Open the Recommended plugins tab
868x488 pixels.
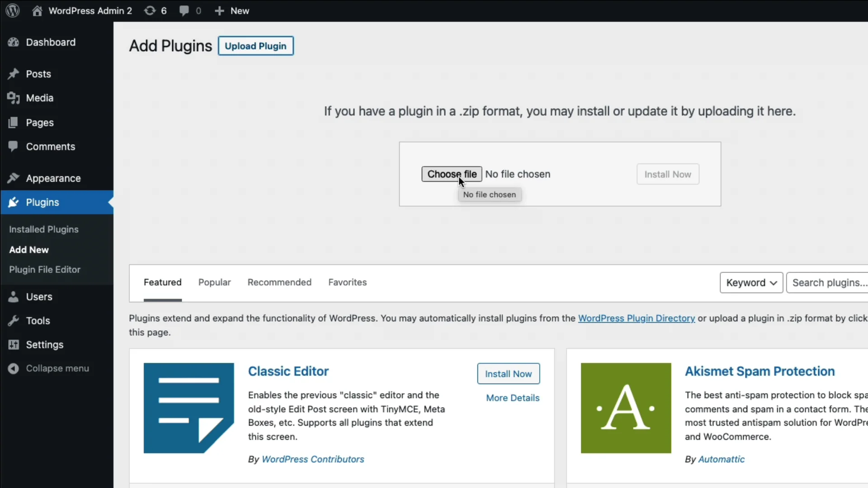(279, 282)
